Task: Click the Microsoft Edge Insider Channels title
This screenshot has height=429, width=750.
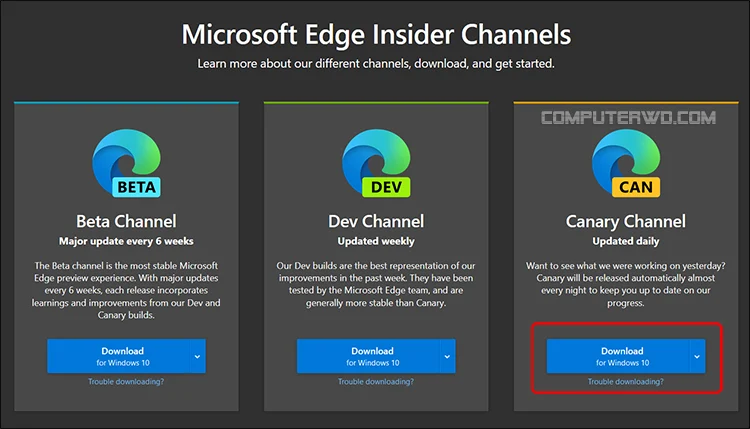Action: tap(376, 35)
